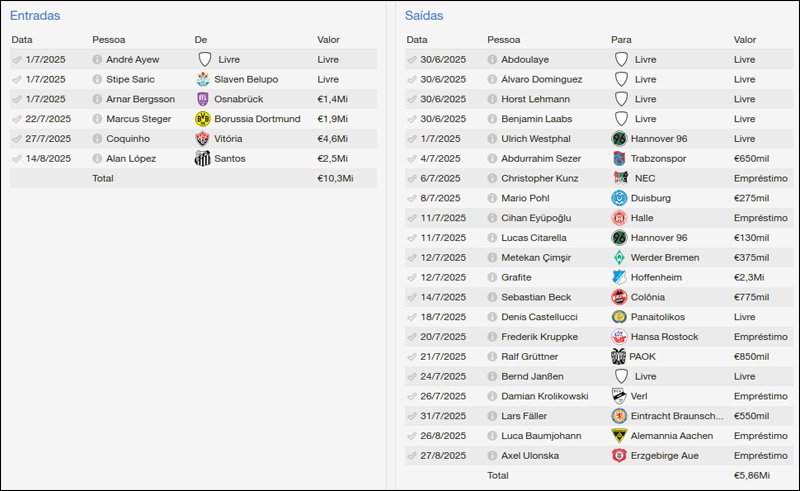Click the Hansa Rostock club crest
The height and width of the screenshot is (491, 800).
pos(619,337)
